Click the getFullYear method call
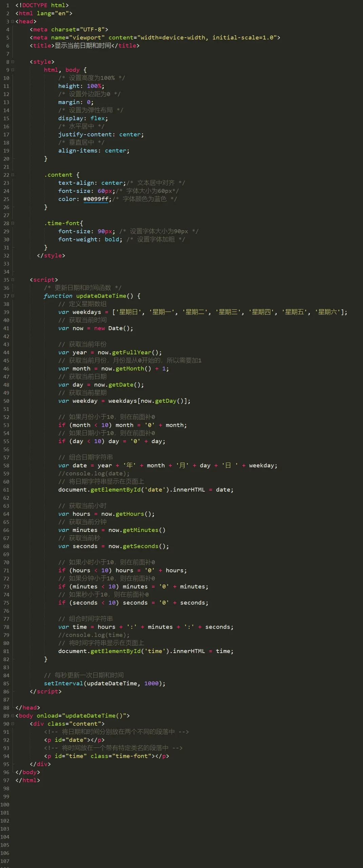 pyautogui.click(x=132, y=353)
